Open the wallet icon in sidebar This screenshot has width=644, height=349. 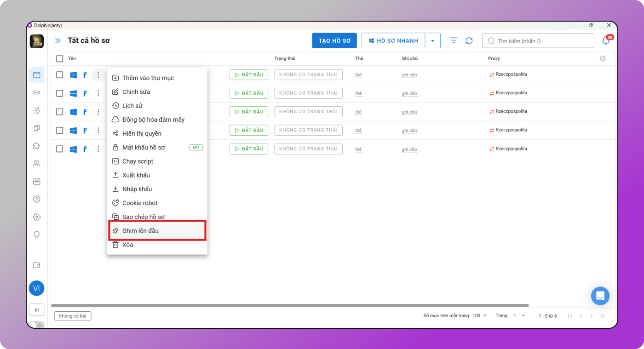tap(37, 265)
